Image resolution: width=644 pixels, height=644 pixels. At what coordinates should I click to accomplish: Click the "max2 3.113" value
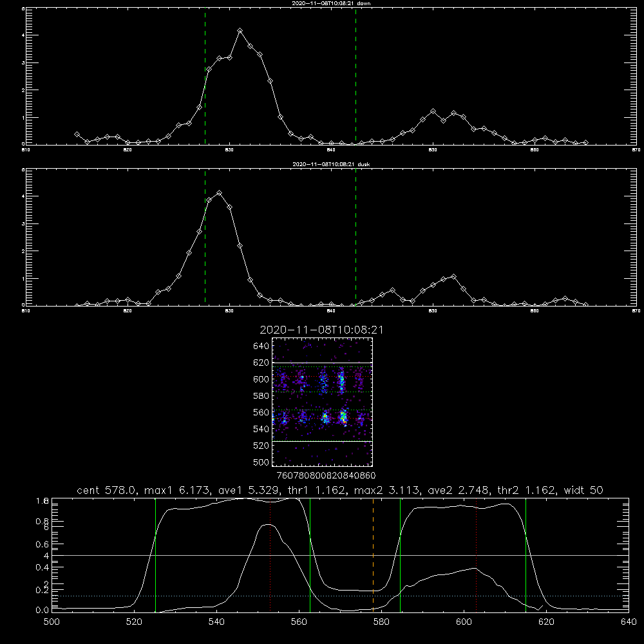[x=387, y=490]
